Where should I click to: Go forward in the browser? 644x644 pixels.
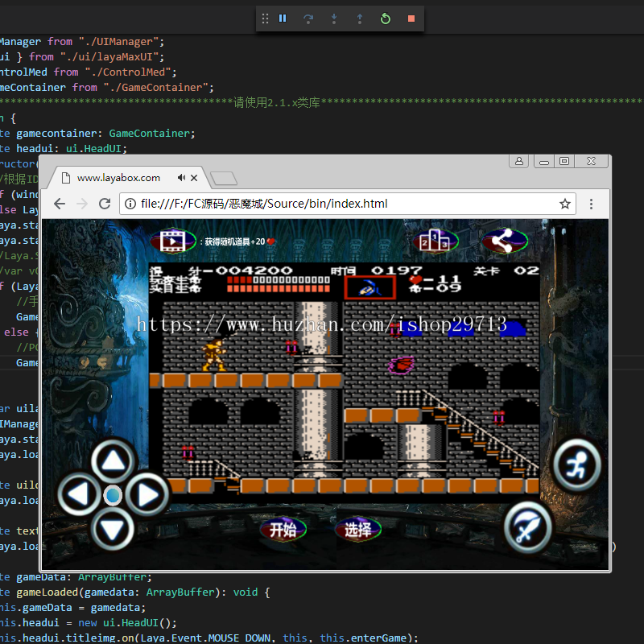[x=82, y=204]
